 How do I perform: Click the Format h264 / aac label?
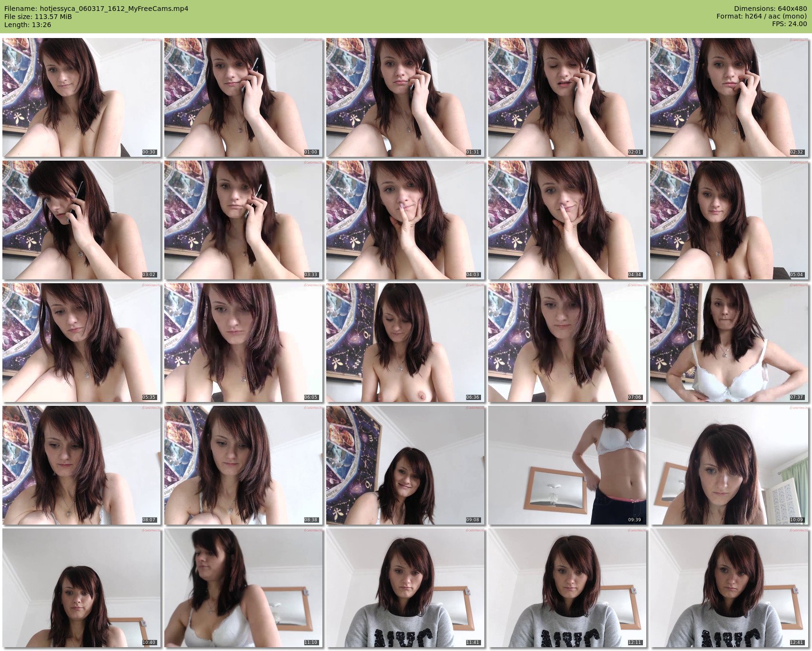coord(762,17)
